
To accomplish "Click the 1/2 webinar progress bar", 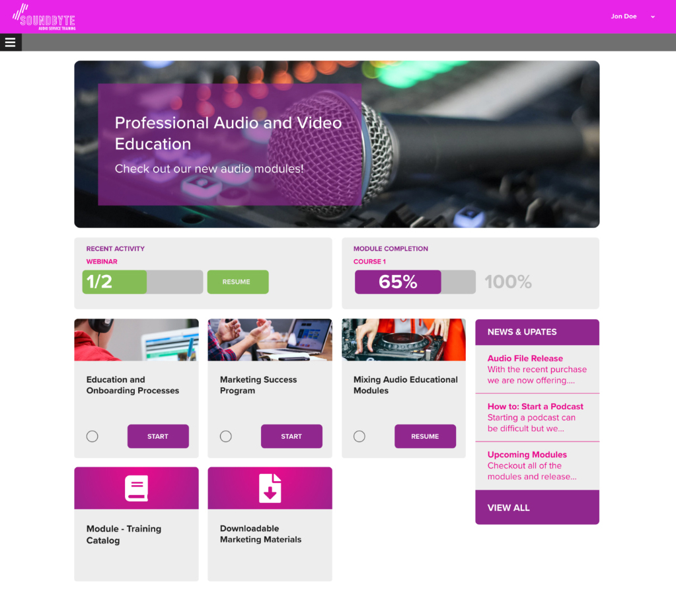I will [143, 282].
